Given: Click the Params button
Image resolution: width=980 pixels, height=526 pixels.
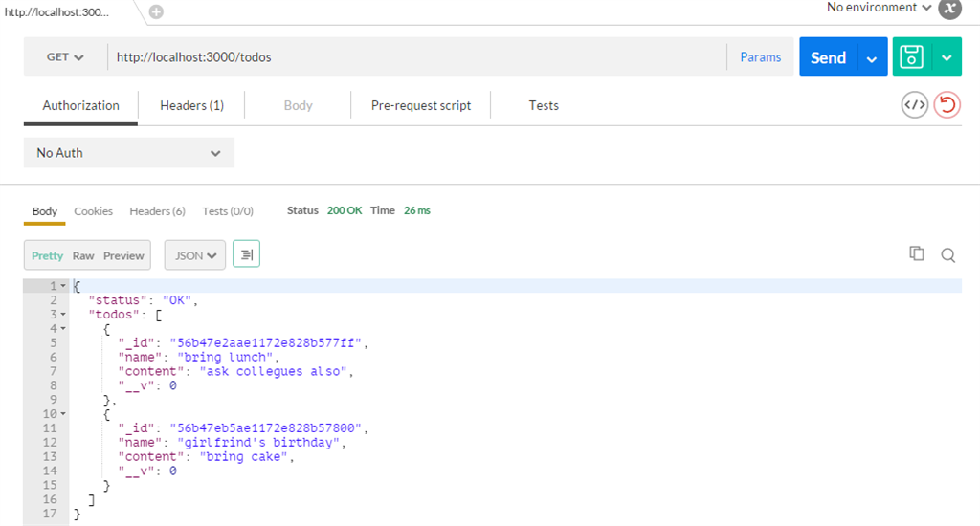Looking at the screenshot, I should coord(761,57).
